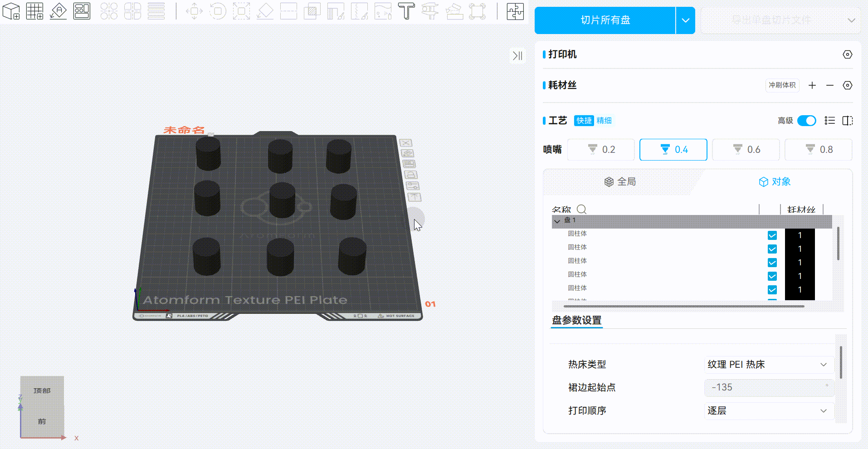Select the Seam painting tool
The image size is (868, 449).
(x=359, y=11)
